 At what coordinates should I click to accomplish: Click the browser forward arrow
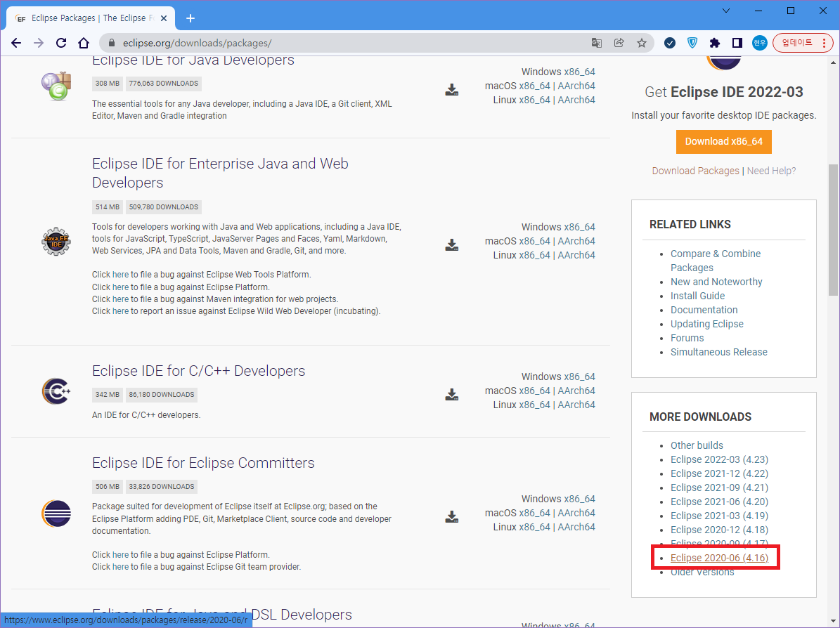(39, 43)
